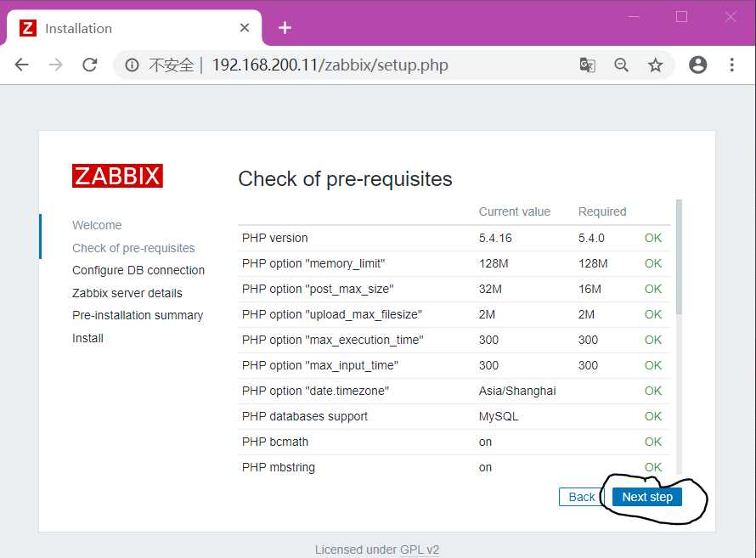The height and width of the screenshot is (558, 756).
Task: Maximize the browser window
Action: (681, 17)
